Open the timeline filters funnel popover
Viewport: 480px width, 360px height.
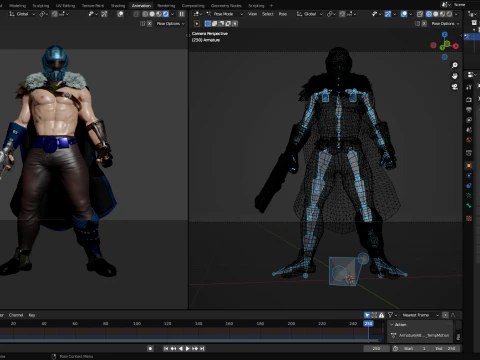[x=392, y=315]
